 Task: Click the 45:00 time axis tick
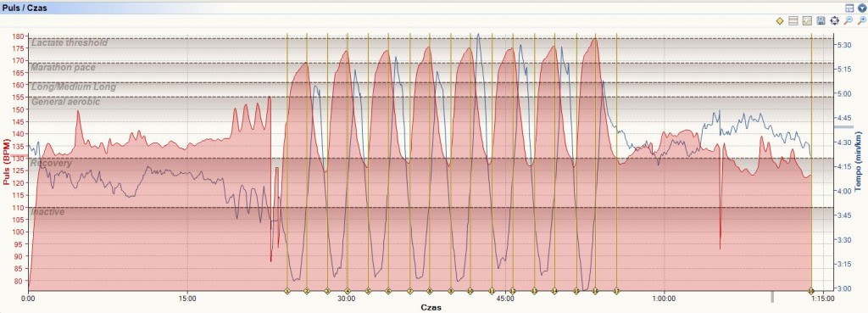click(505, 299)
